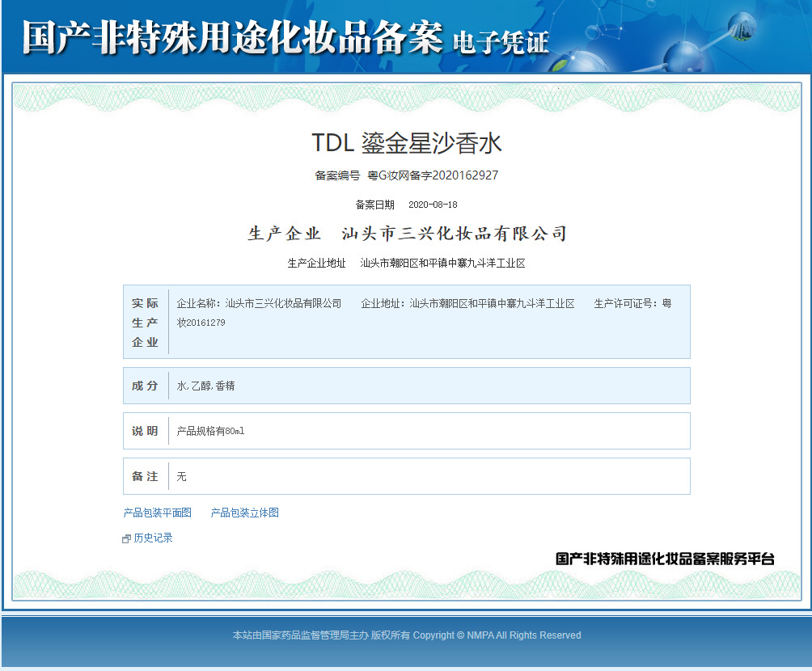The image size is (812, 671).
Task: Click the 实际生产企业 section label
Action: [145, 321]
